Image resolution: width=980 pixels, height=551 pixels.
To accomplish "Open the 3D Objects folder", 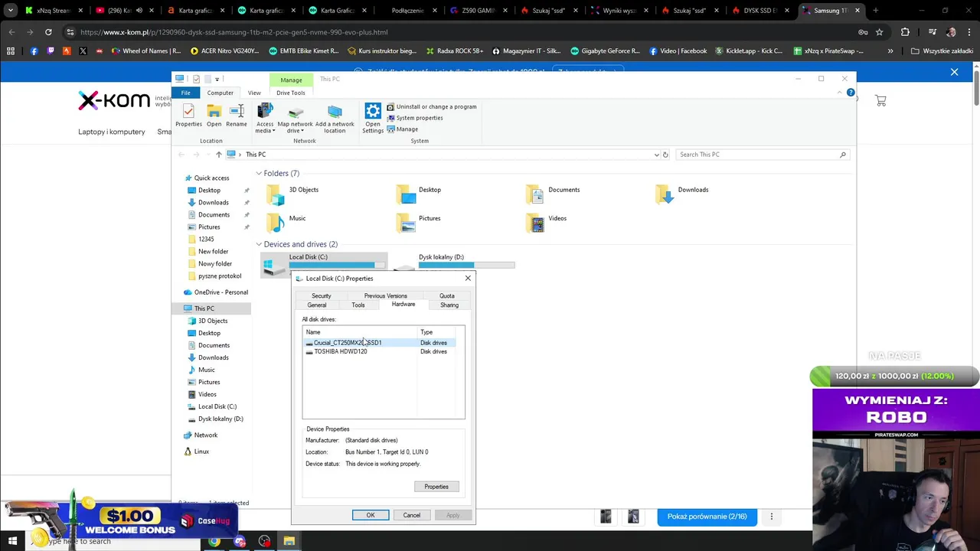I will 294,194.
